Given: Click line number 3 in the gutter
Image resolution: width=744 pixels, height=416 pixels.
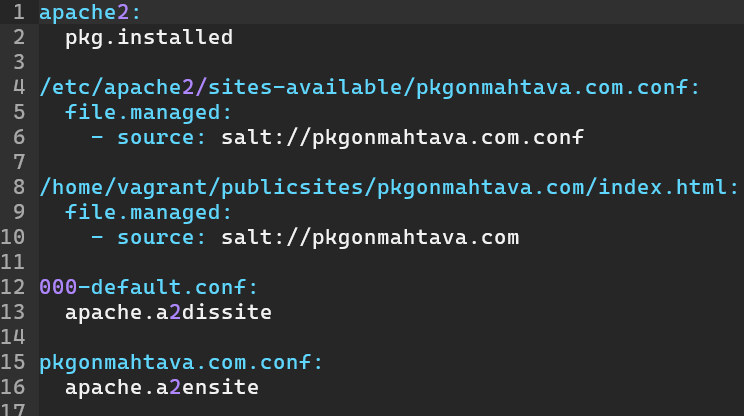Looking at the screenshot, I should click(18, 63).
